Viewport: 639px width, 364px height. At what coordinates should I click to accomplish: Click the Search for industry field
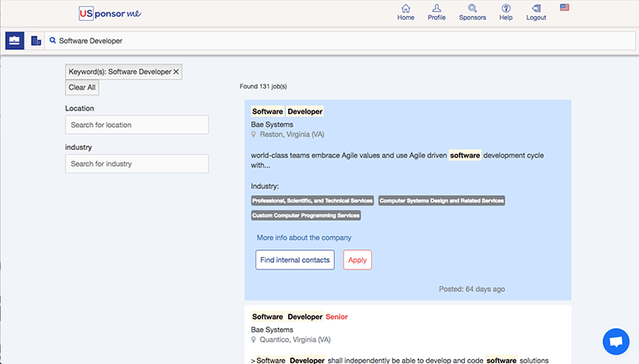[x=137, y=164]
